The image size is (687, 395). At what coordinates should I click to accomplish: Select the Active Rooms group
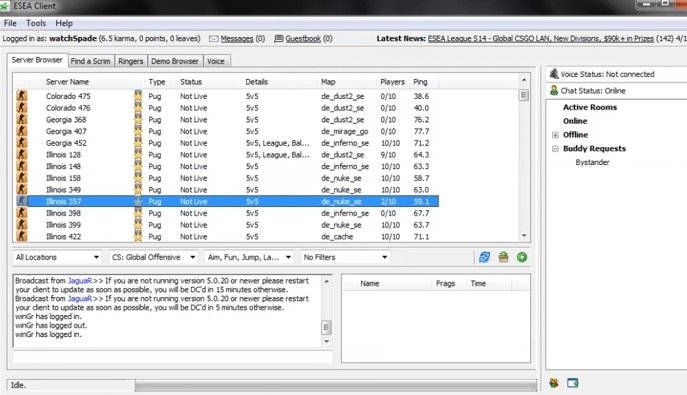click(x=590, y=107)
